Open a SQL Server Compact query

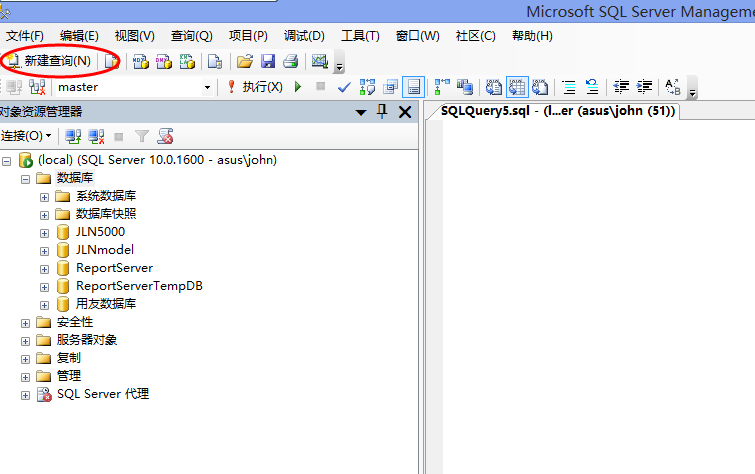[x=215, y=61]
